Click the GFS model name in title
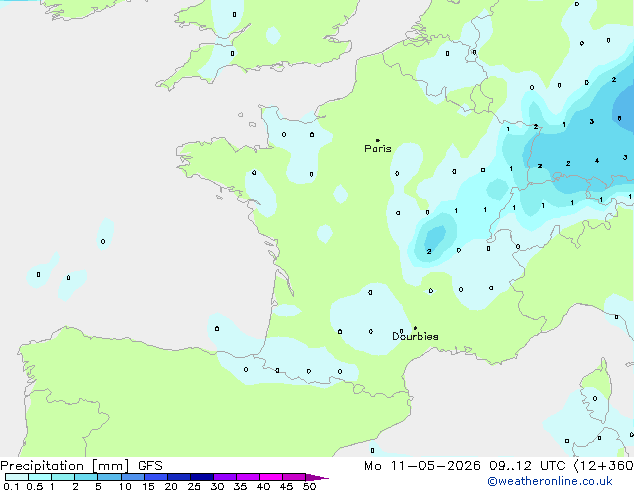The image size is (634, 490). coord(150,466)
